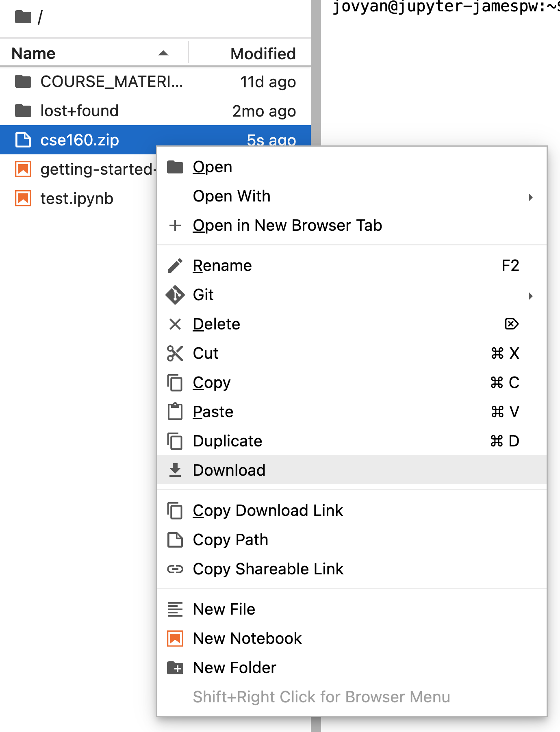This screenshot has width=560, height=732.
Task: Click the orange New Notebook icon
Action: (175, 638)
